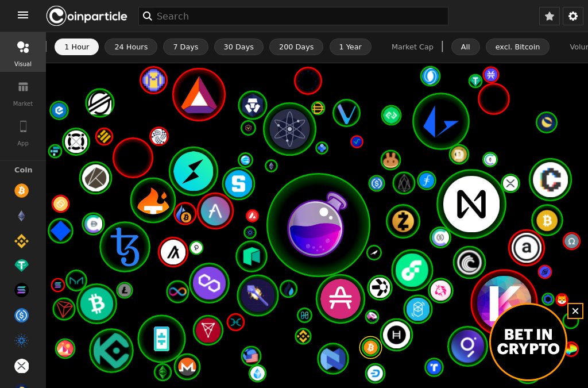Image resolution: width=588 pixels, height=388 pixels.
Task: Select the 7 Days timeframe
Action: [185, 47]
